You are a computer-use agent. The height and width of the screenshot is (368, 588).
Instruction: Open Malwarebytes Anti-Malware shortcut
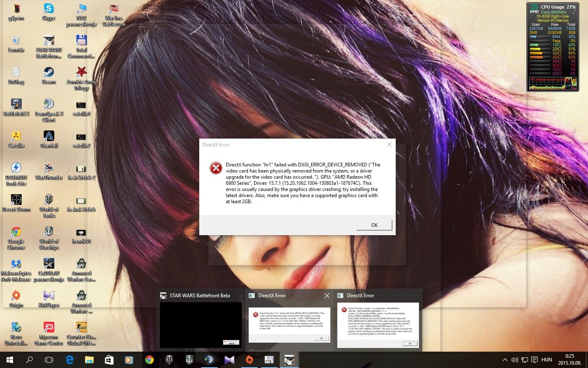[x=16, y=270]
